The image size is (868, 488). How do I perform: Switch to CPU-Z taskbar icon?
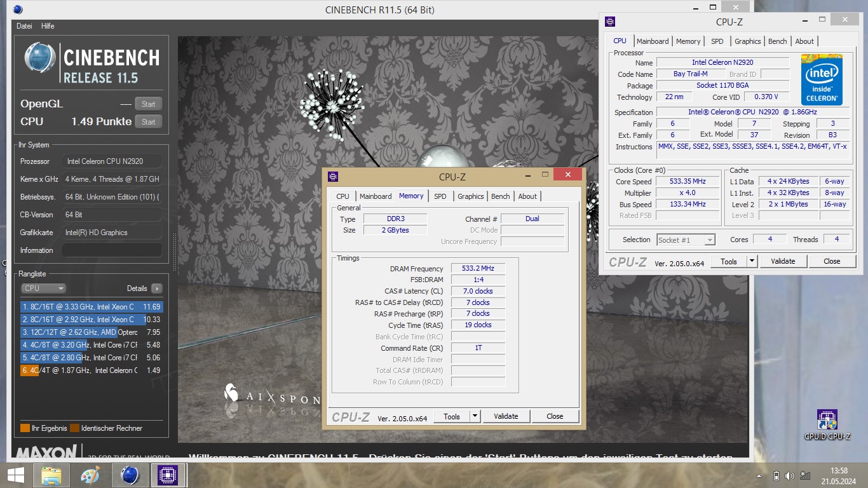click(168, 475)
